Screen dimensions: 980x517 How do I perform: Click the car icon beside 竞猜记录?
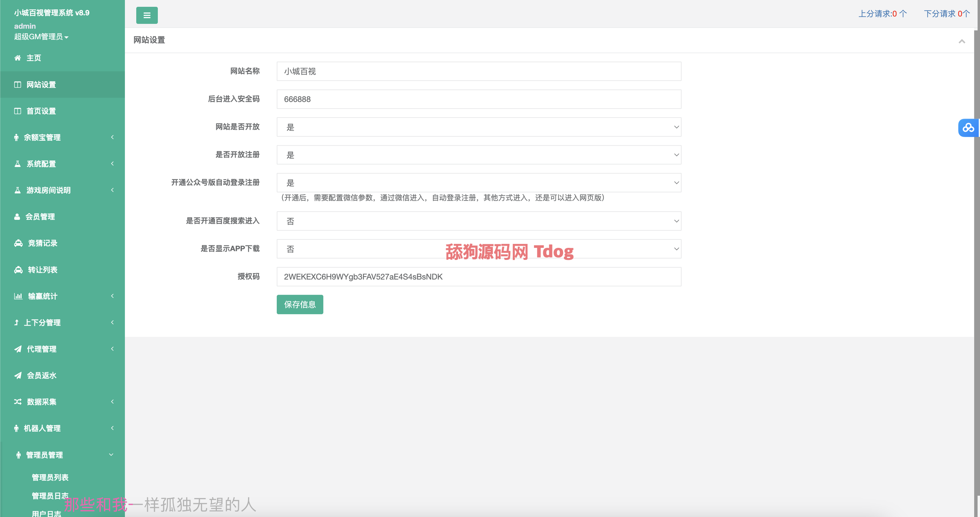(x=18, y=243)
